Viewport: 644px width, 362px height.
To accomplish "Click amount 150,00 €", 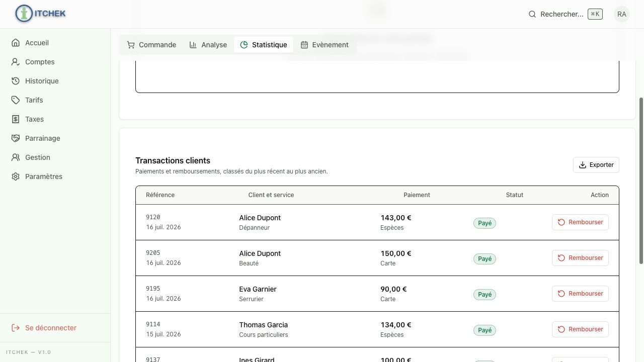I will [396, 253].
